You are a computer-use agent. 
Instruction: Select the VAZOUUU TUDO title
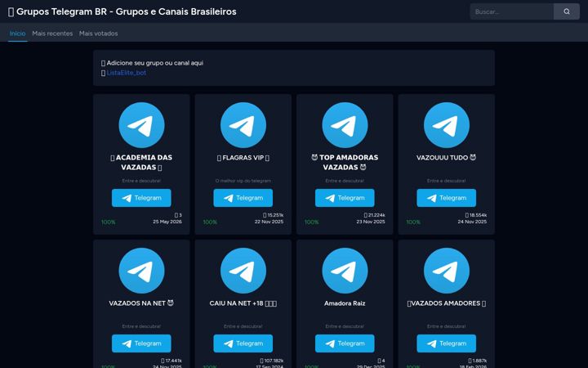click(x=446, y=158)
